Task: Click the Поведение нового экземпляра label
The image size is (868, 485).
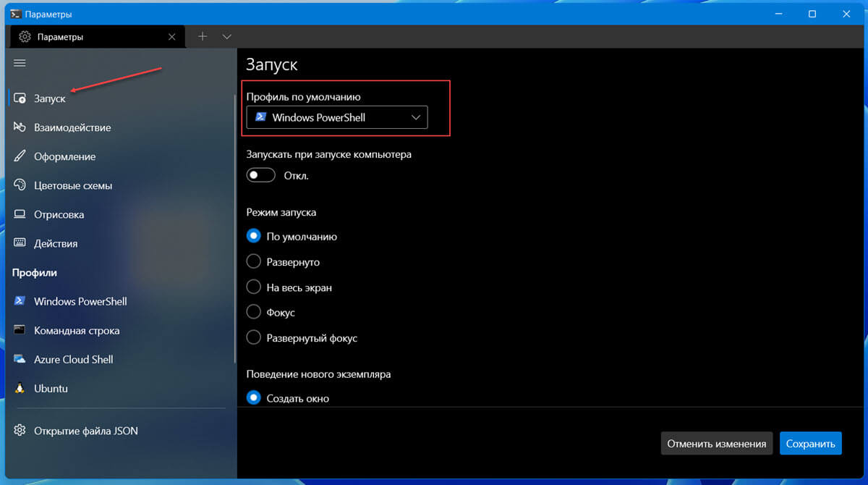Action: (x=319, y=374)
